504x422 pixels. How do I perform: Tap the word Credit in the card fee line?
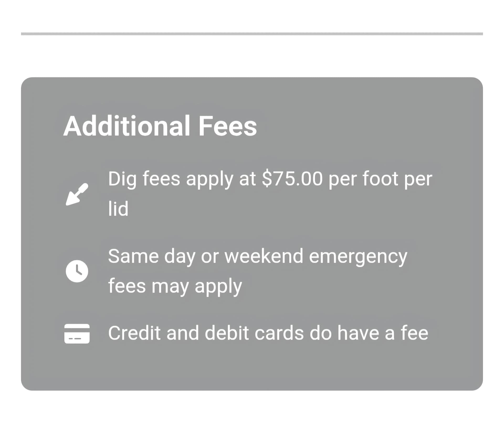(134, 333)
